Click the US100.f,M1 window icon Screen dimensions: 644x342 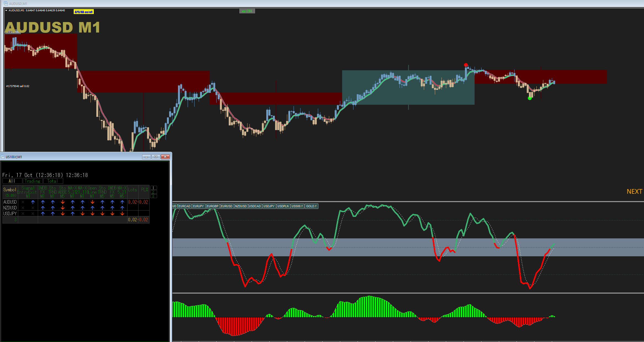tap(3, 157)
